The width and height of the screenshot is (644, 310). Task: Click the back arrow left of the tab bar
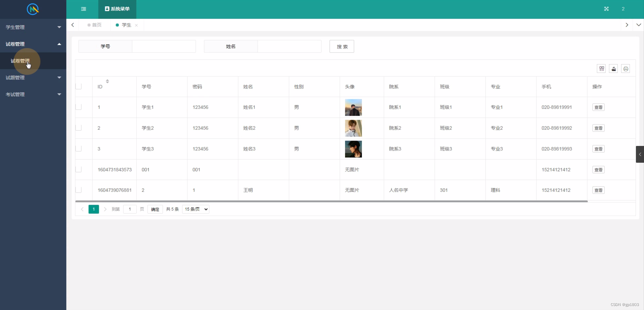[73, 24]
